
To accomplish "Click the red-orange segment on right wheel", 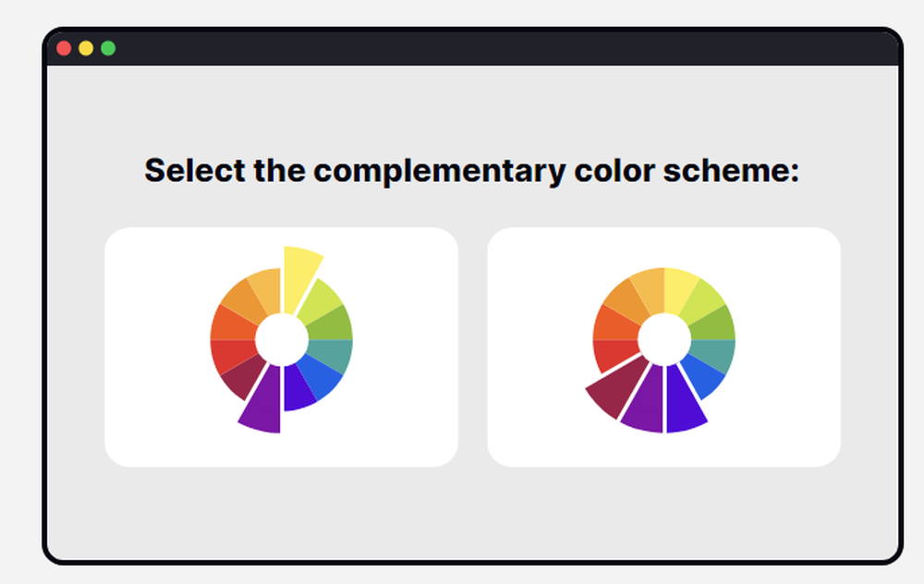I will [x=614, y=324].
